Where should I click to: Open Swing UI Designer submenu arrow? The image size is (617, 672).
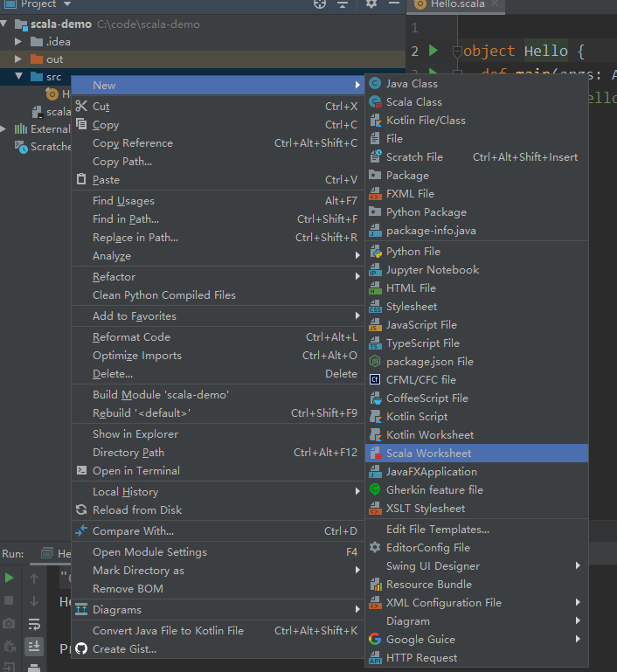[578, 565]
